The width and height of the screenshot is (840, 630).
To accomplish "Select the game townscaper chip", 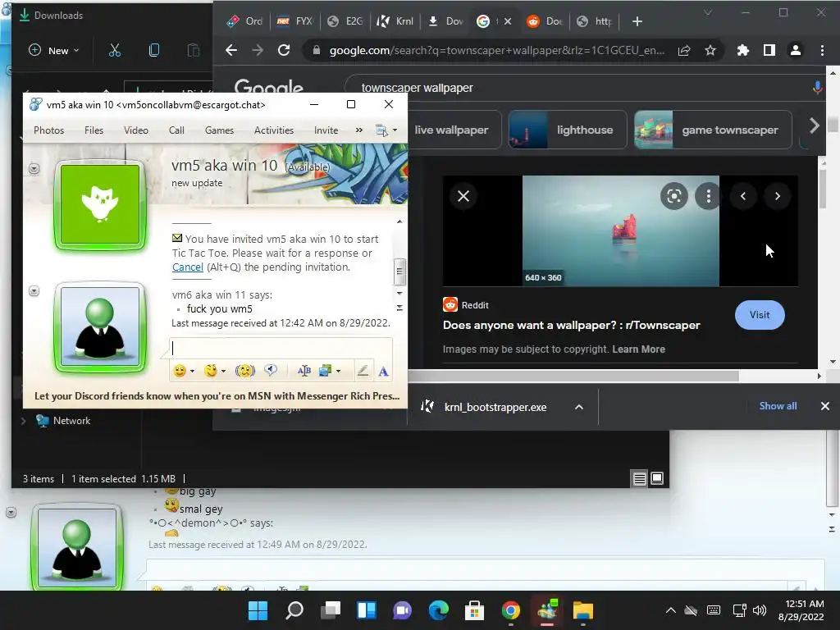I will click(713, 130).
